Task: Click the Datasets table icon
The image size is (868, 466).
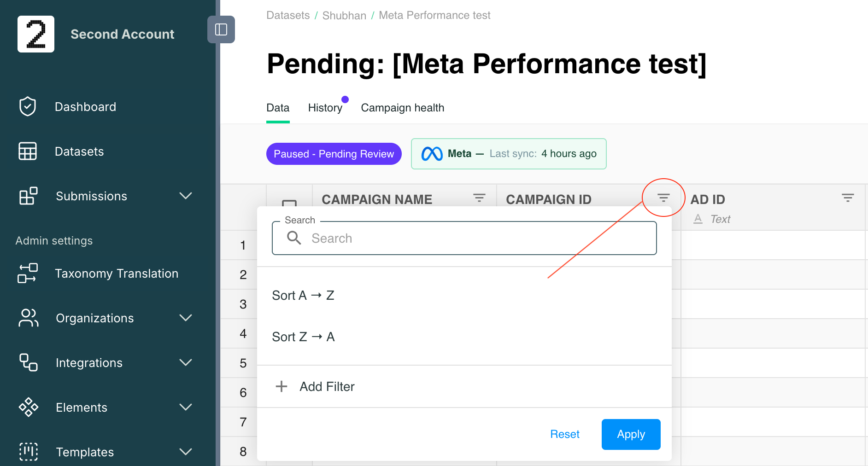Action: [28, 151]
